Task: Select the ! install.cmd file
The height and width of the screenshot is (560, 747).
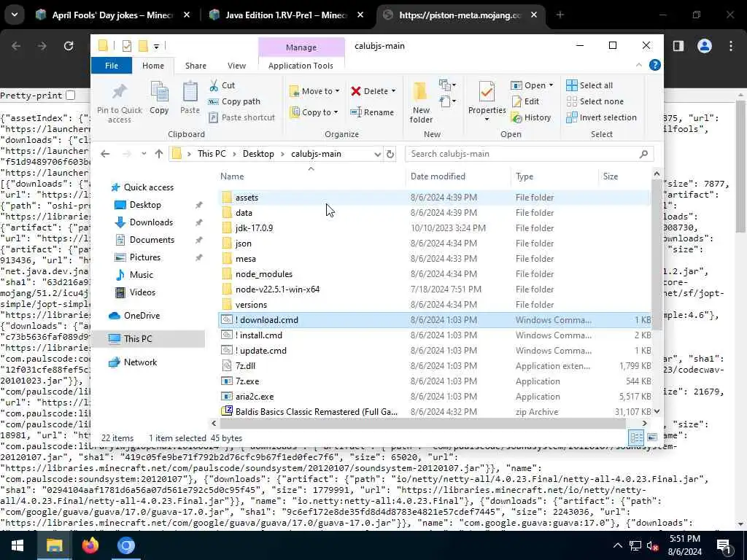Action: coord(259,335)
